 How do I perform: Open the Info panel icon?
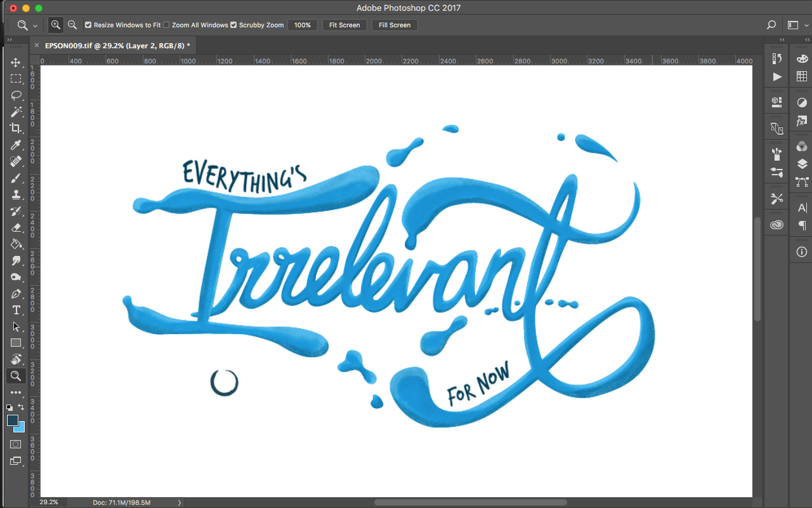pyautogui.click(x=802, y=251)
